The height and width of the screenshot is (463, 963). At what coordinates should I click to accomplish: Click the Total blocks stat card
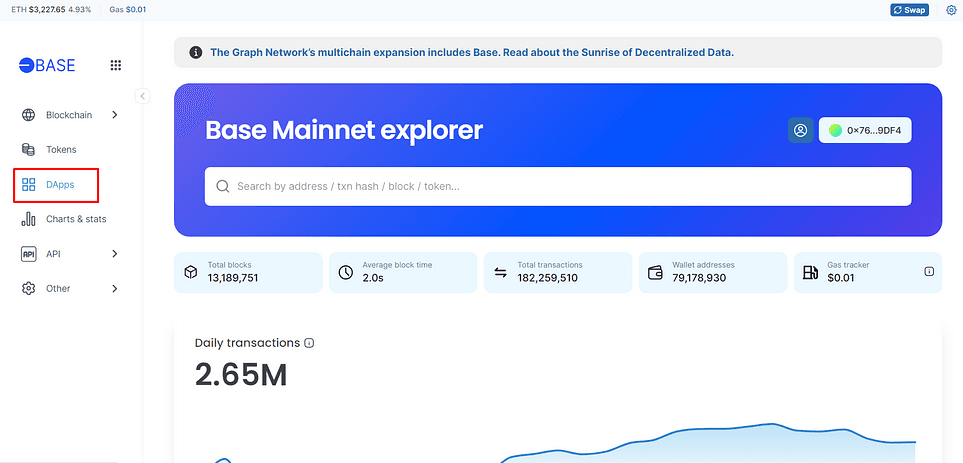tap(248, 272)
